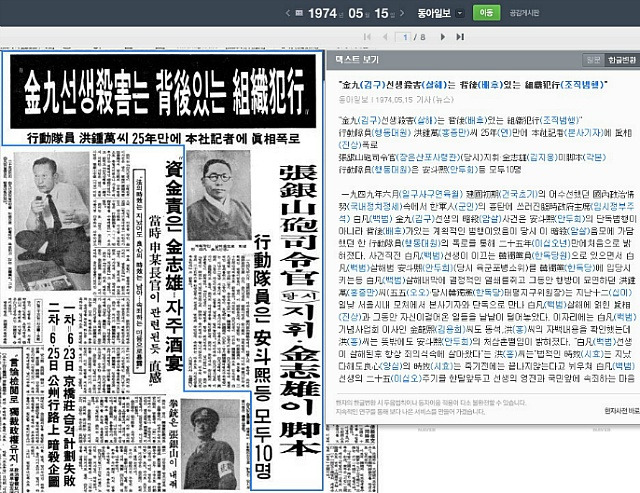The image size is (640, 493).
Task: Click the disclaimer note at panel bottom
Action: (431, 407)
